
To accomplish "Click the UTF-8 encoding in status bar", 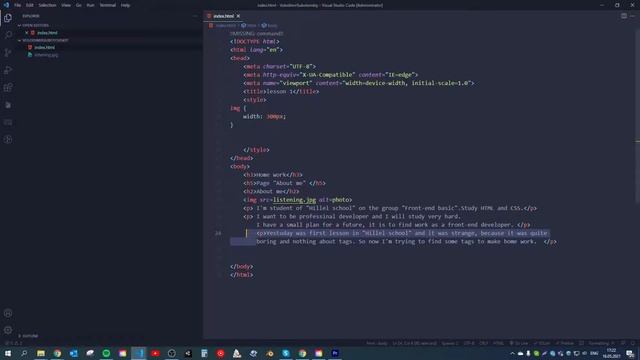I will tap(469, 343).
